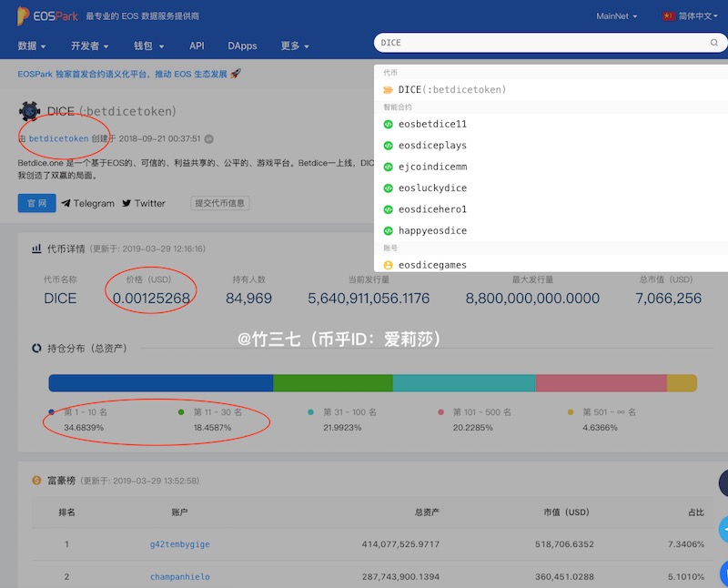The image size is (728, 588).
Task: Choose happyeosdice search suggestion
Action: coord(551,231)
